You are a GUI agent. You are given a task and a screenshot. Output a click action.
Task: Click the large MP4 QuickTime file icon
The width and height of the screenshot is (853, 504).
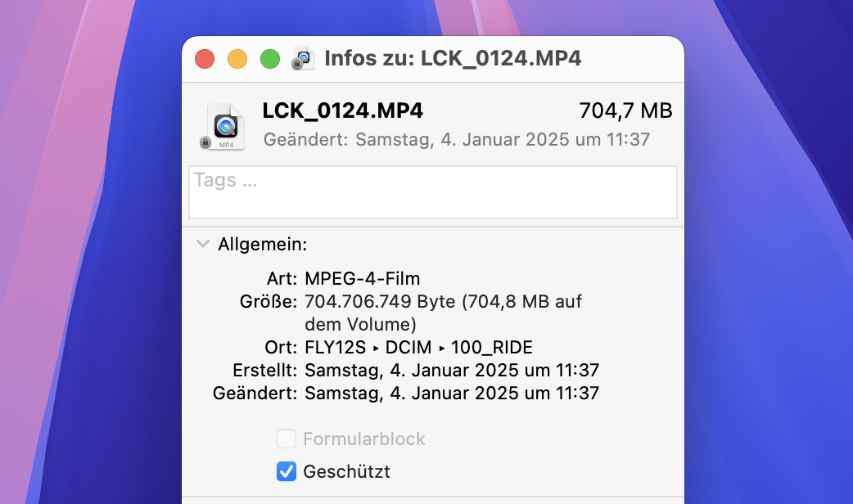[225, 127]
